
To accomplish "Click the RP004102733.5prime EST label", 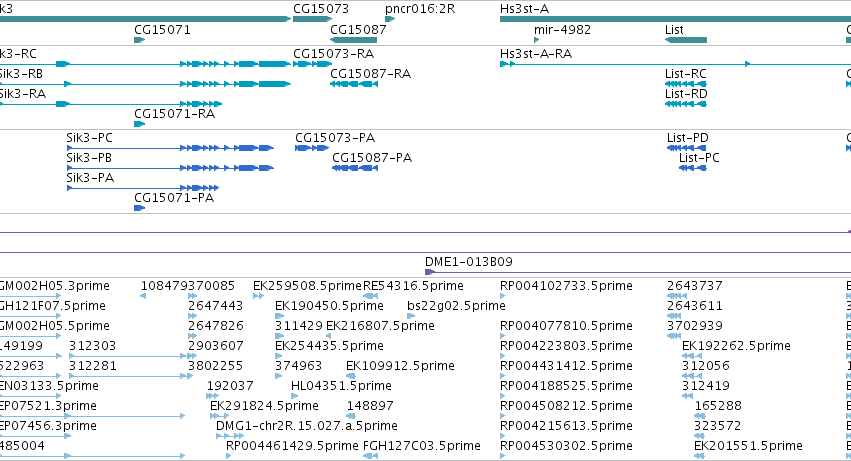I will (566, 286).
